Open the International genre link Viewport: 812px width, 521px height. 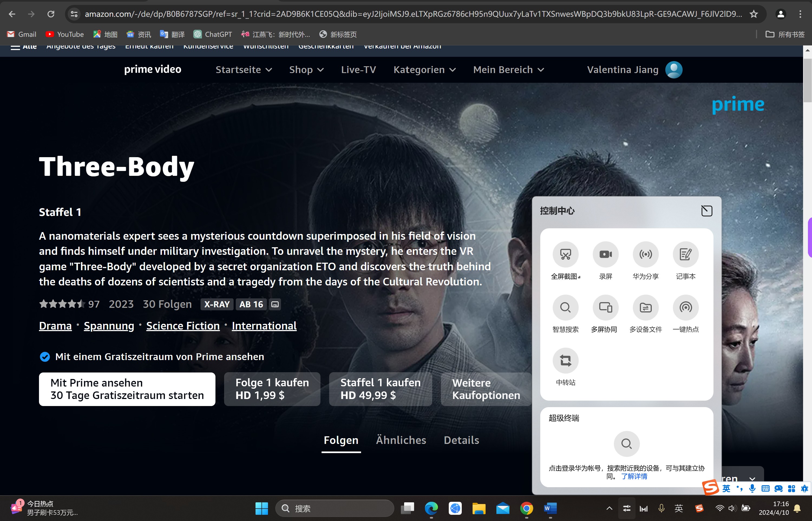264,326
